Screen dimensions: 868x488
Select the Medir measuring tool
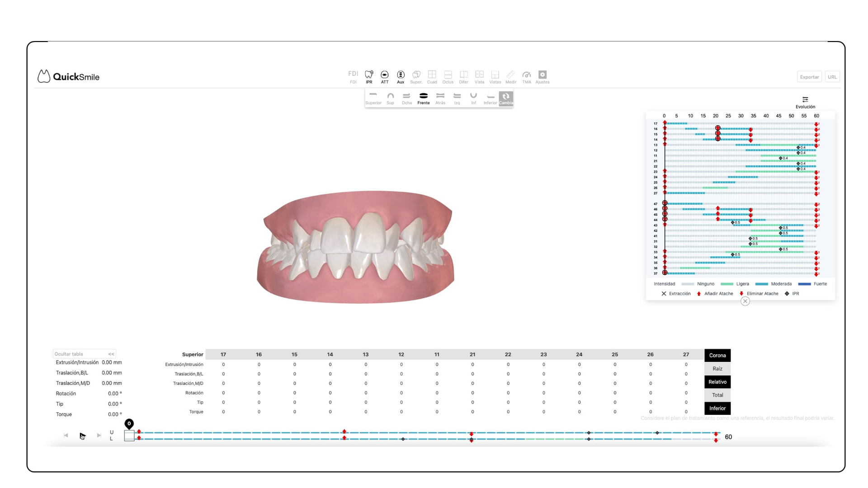click(511, 77)
